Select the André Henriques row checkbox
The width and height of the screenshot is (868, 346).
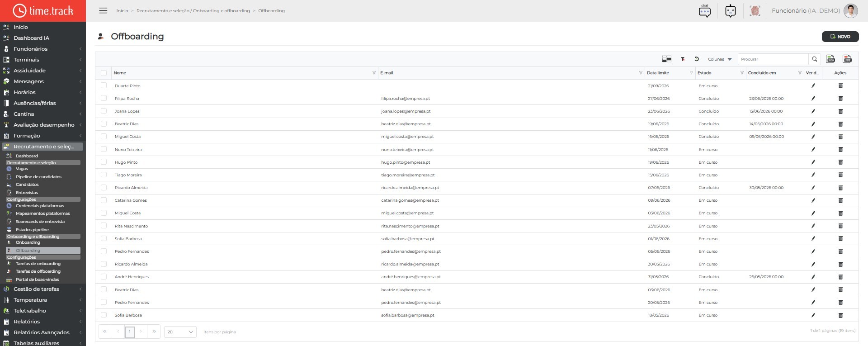pos(104,276)
